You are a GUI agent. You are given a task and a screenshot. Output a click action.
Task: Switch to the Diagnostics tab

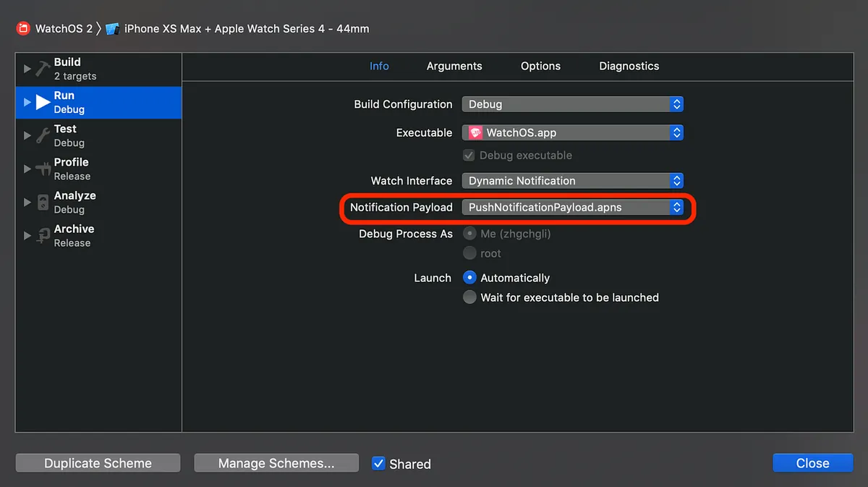pyautogui.click(x=629, y=66)
